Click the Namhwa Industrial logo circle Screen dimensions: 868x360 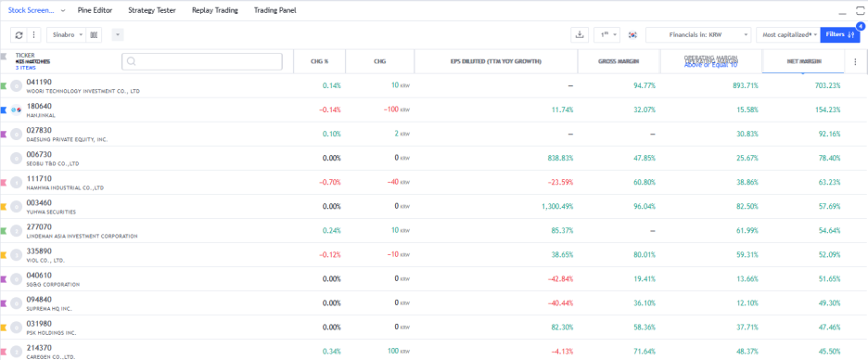click(16, 182)
